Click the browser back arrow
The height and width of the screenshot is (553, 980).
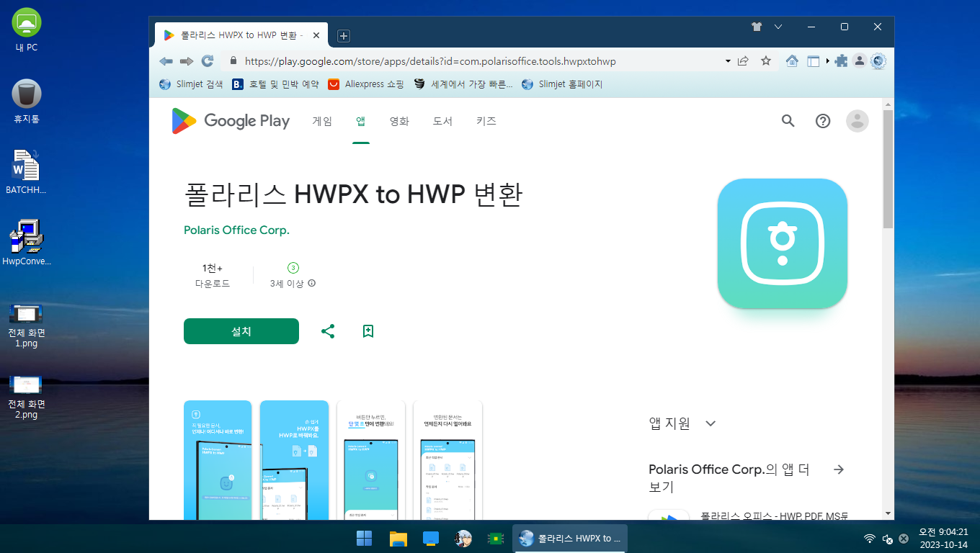[166, 61]
